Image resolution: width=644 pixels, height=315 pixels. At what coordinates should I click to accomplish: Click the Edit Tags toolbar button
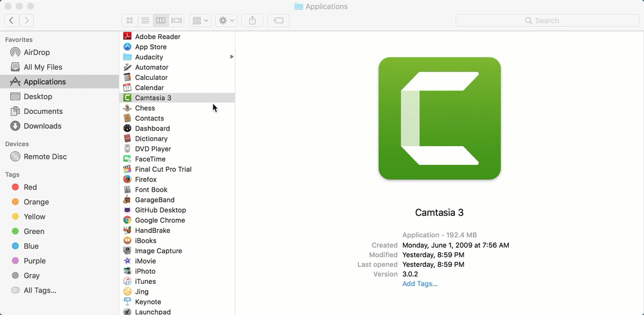click(x=278, y=20)
